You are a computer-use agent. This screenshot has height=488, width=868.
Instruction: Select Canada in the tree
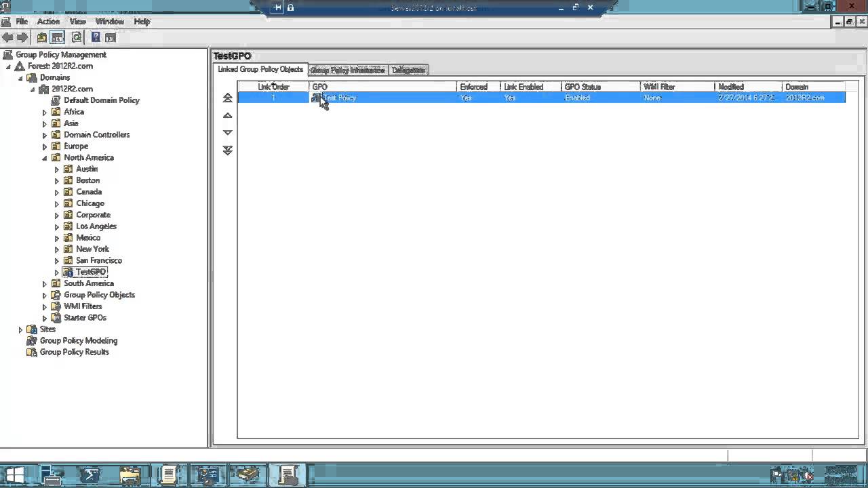[x=89, y=192]
